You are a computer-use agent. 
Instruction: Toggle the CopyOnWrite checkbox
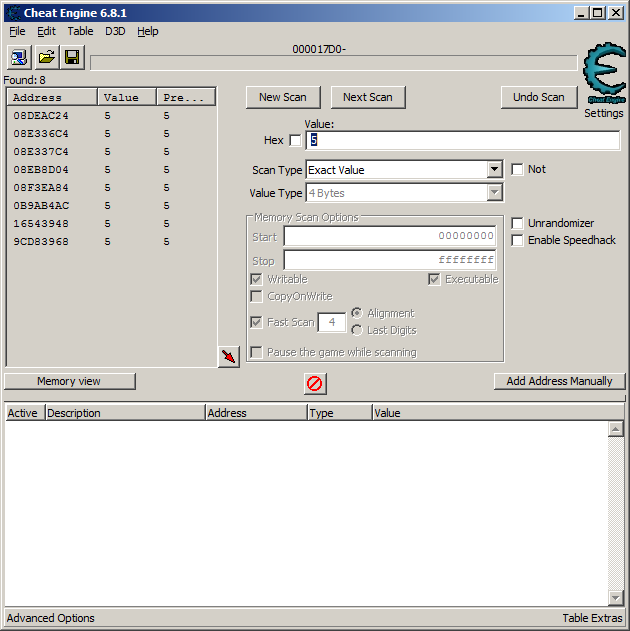click(x=256, y=297)
